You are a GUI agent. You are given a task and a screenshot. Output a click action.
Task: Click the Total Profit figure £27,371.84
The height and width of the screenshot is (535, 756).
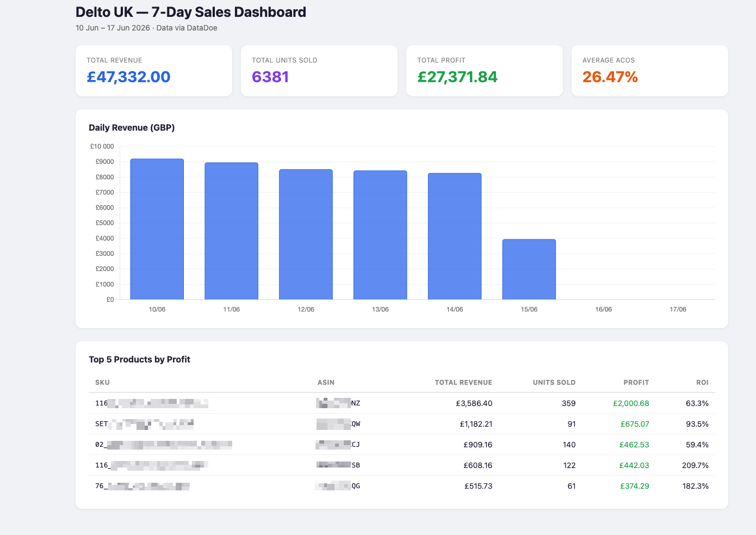(x=457, y=77)
